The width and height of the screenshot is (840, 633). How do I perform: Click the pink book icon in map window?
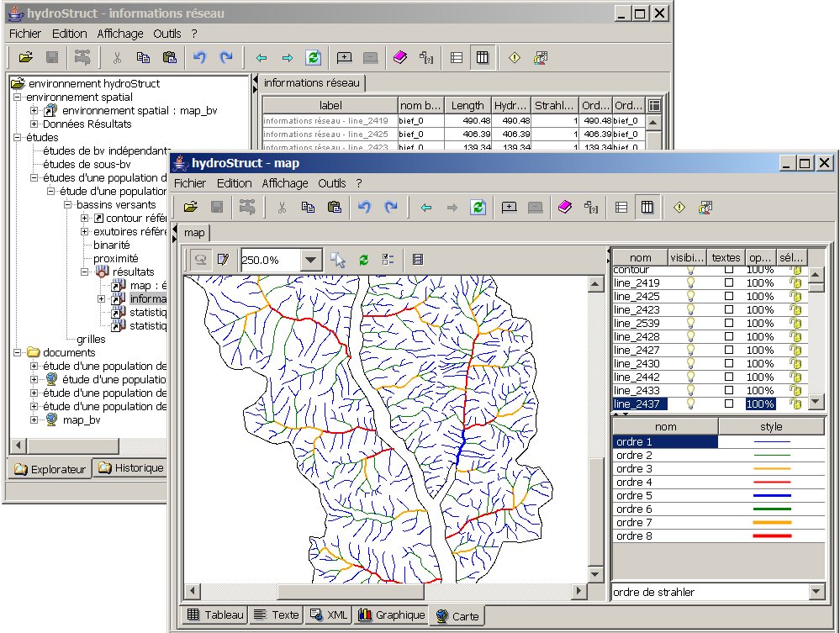(565, 208)
